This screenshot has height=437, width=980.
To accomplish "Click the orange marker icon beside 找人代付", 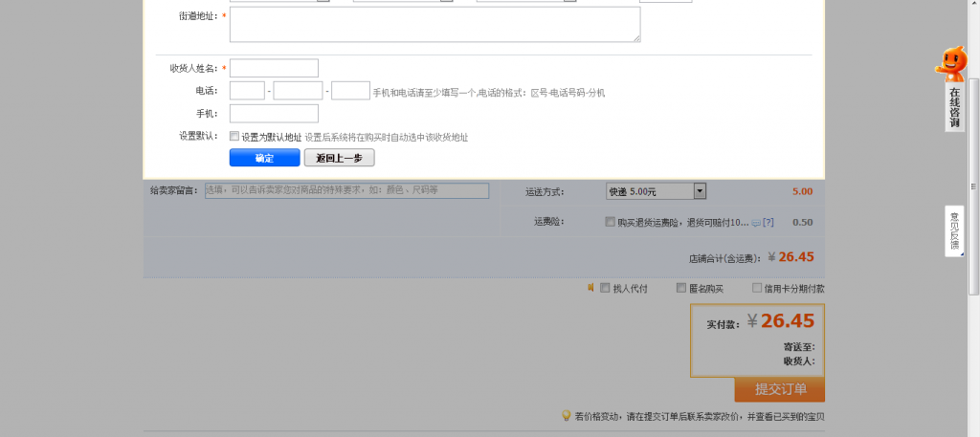I will click(x=590, y=288).
